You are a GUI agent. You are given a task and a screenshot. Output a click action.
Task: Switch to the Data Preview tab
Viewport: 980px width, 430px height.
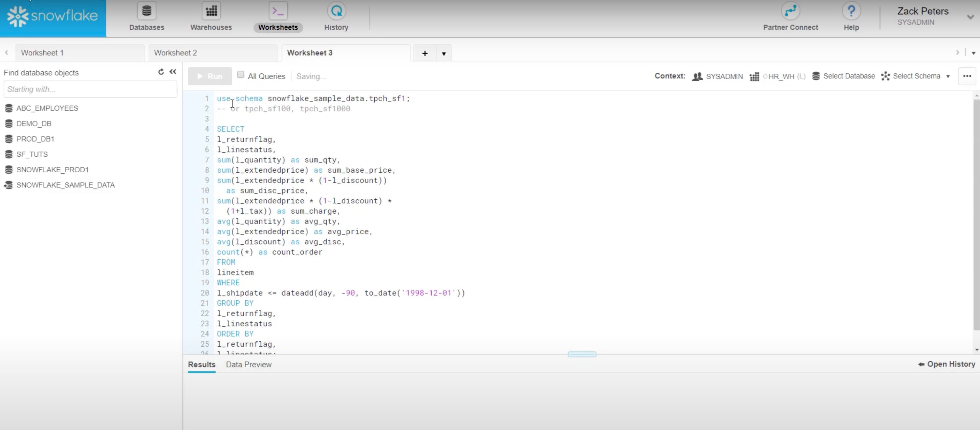tap(248, 364)
